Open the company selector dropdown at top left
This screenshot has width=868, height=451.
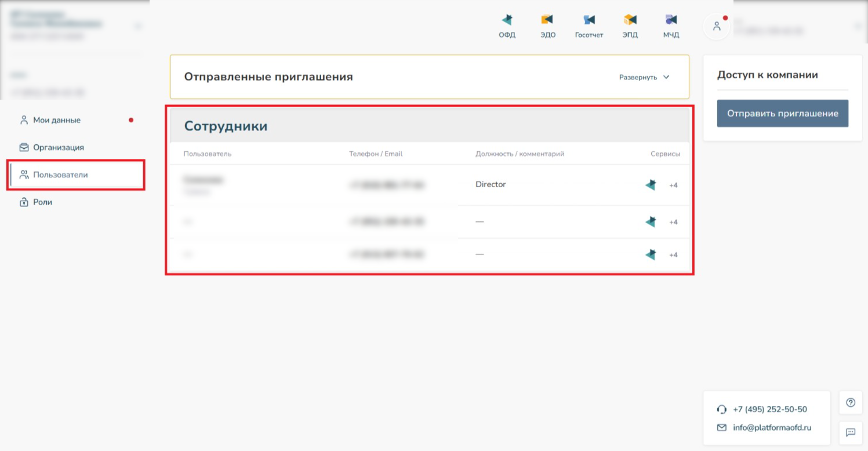tap(137, 26)
